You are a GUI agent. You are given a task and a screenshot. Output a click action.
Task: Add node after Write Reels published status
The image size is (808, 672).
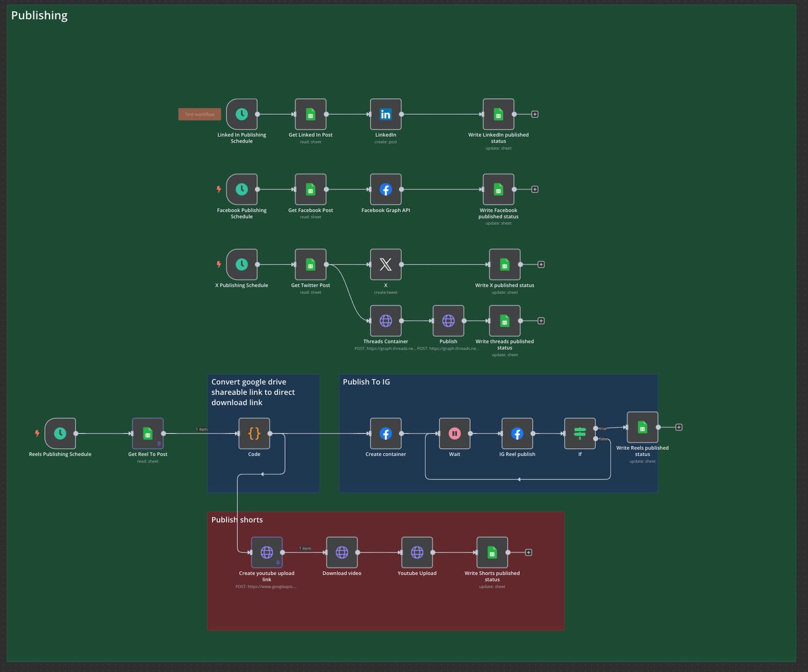[679, 427]
